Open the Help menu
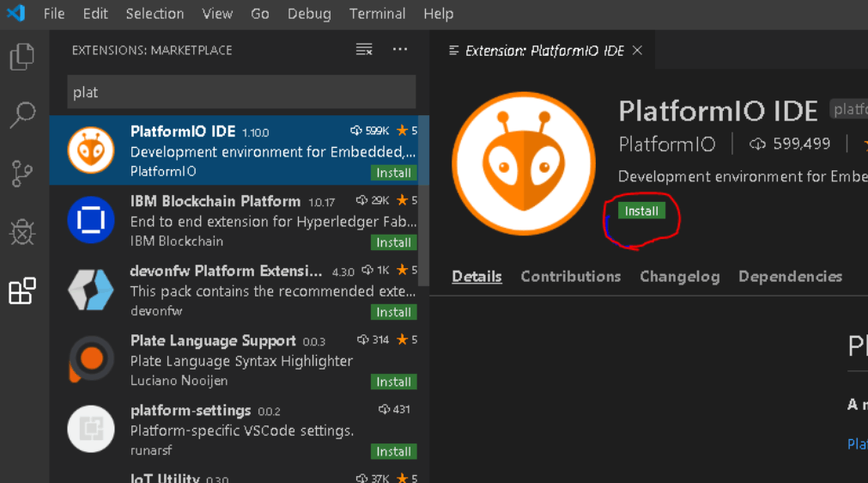868x483 pixels. (x=439, y=13)
